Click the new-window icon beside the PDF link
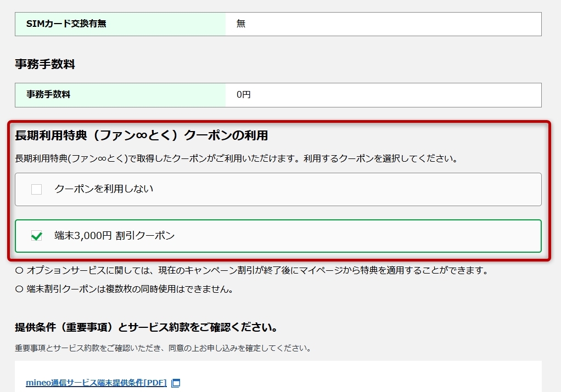This screenshot has width=561, height=392. pos(176,383)
